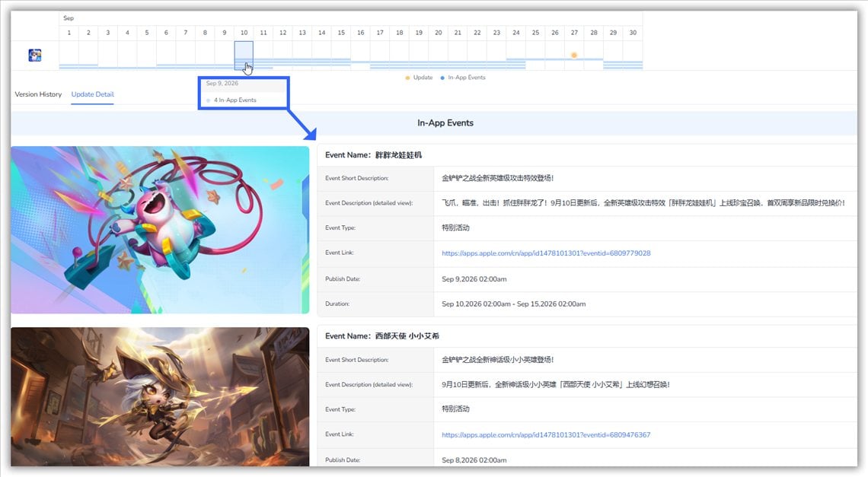
Task: Click the first event's type value 特别活动
Action: pyautogui.click(x=455, y=227)
